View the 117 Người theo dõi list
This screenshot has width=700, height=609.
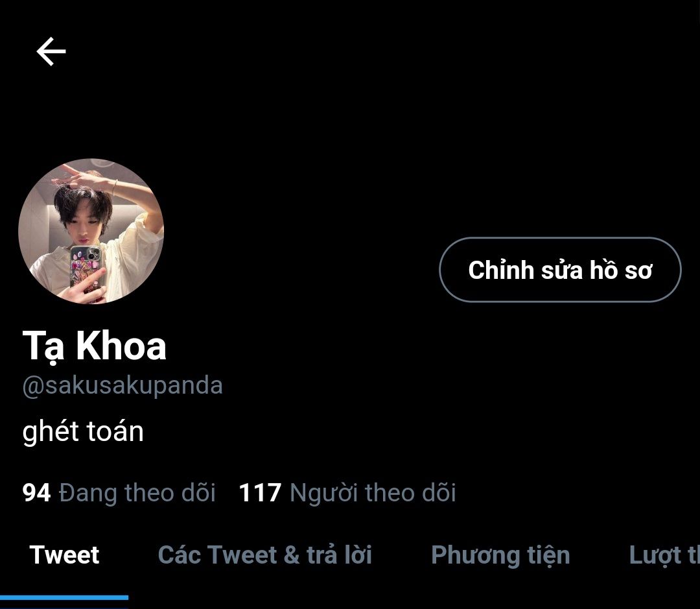coord(347,493)
